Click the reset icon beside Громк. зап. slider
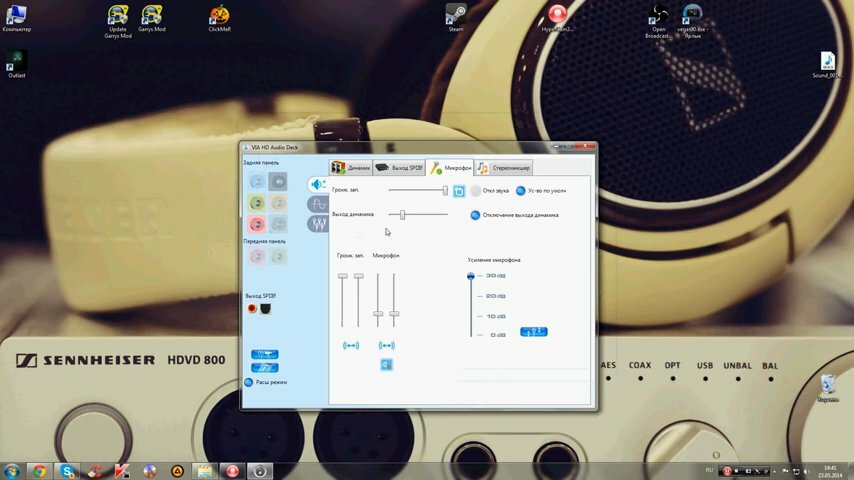854x480 pixels. pyautogui.click(x=459, y=191)
